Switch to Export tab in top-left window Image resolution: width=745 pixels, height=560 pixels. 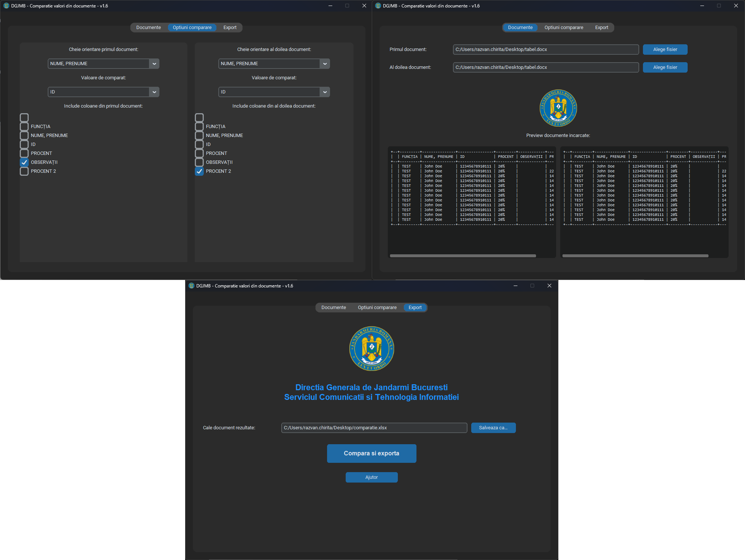click(230, 28)
